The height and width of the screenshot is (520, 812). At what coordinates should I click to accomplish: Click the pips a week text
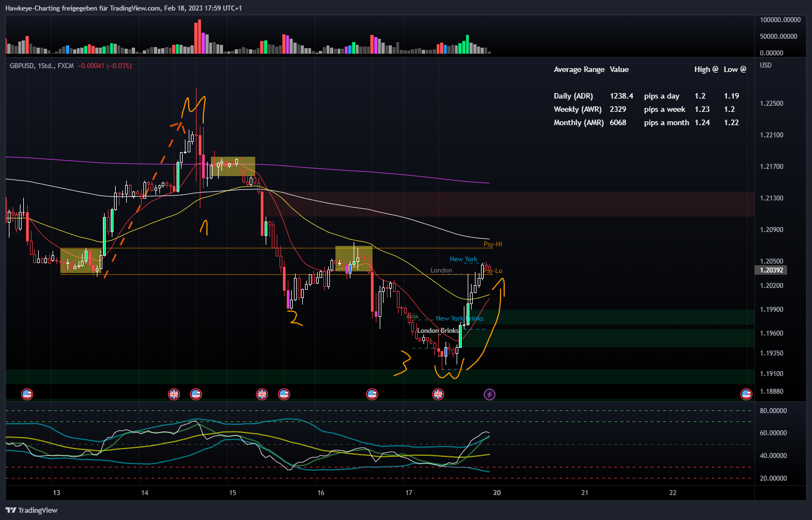pyautogui.click(x=664, y=110)
